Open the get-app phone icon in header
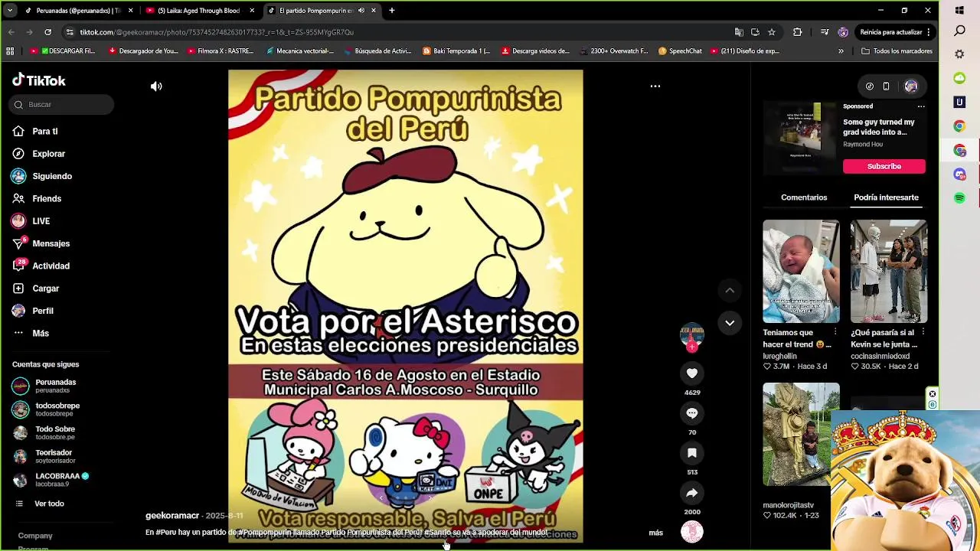The image size is (980, 551). [886, 86]
